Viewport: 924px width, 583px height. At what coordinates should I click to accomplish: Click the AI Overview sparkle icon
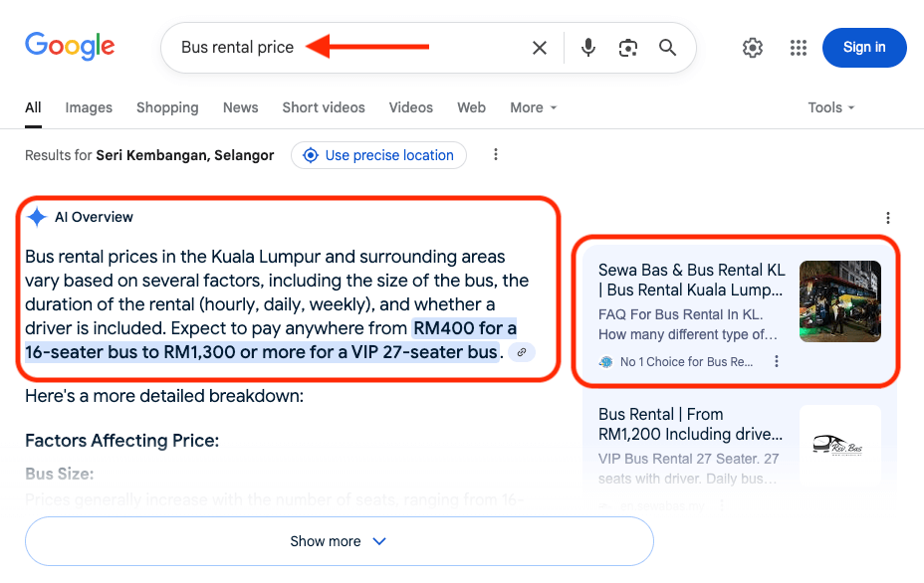tap(37, 217)
